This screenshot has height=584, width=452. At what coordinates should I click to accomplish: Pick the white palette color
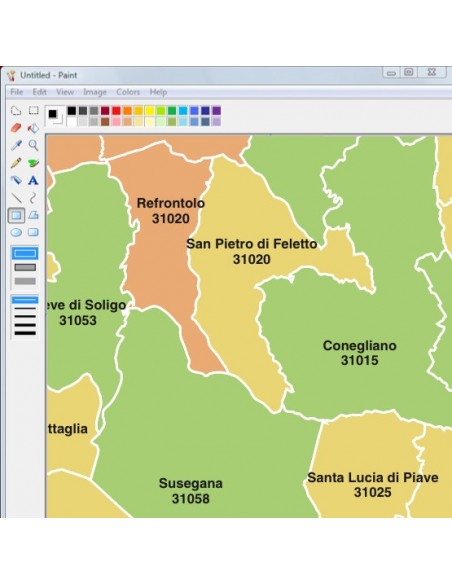tap(71, 121)
